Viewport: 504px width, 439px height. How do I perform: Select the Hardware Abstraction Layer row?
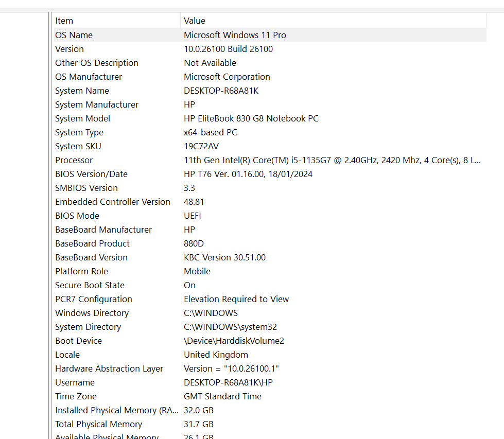pos(270,368)
